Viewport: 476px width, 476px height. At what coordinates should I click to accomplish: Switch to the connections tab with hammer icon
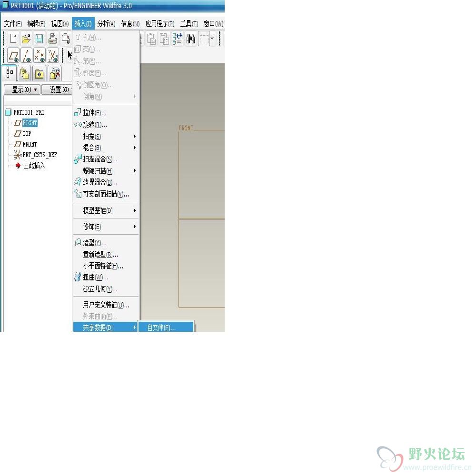(x=55, y=73)
